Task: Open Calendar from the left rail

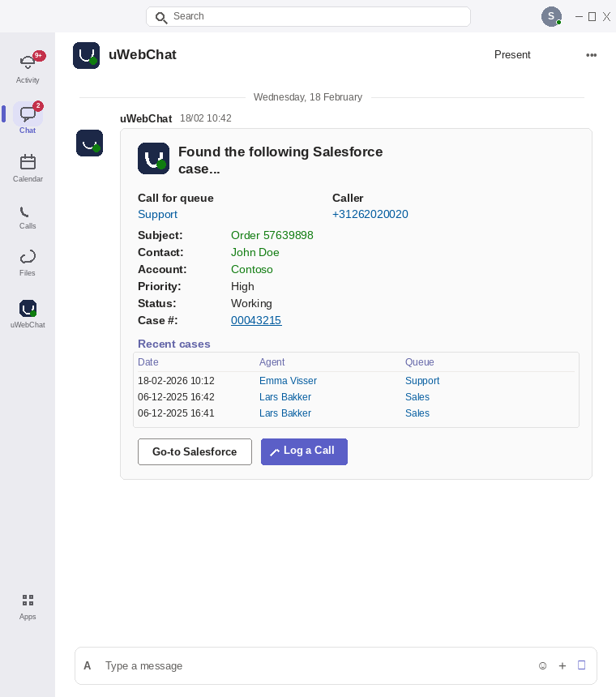Action: coord(28,168)
